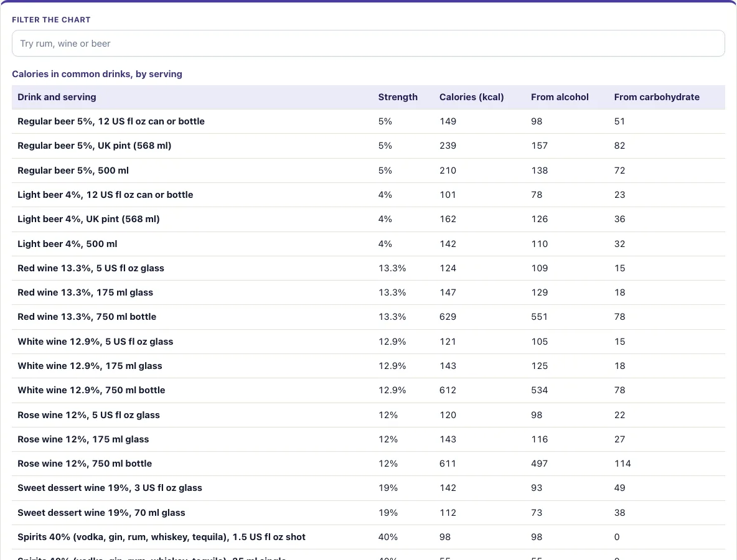
Task: Select "Sweet dessert wine 19%, 70 ml glass"
Action: (101, 513)
